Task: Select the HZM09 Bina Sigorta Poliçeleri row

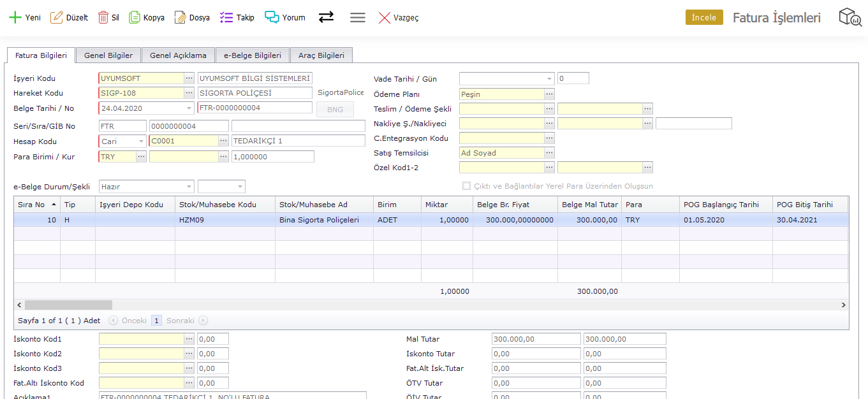Action: pos(319,220)
